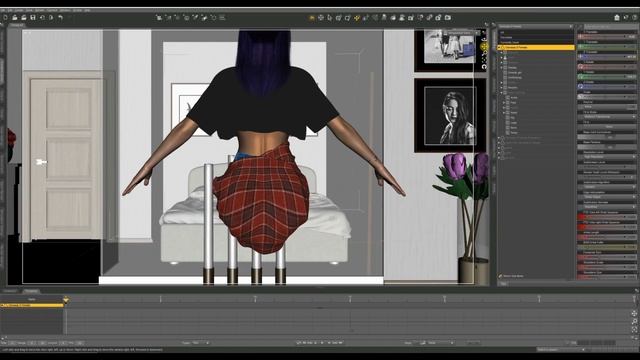Click the woman portrait picture in the viewport
640x360 pixels.
coord(450,116)
